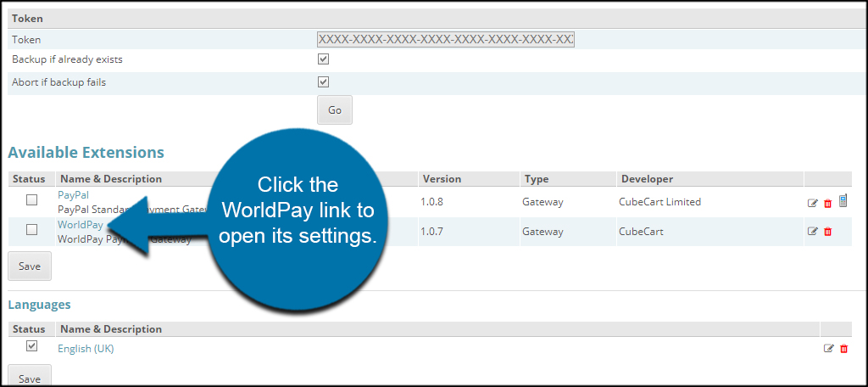Select version 1.0.8 cell
Image resolution: width=868 pixels, height=387 pixels.
pyautogui.click(x=433, y=202)
